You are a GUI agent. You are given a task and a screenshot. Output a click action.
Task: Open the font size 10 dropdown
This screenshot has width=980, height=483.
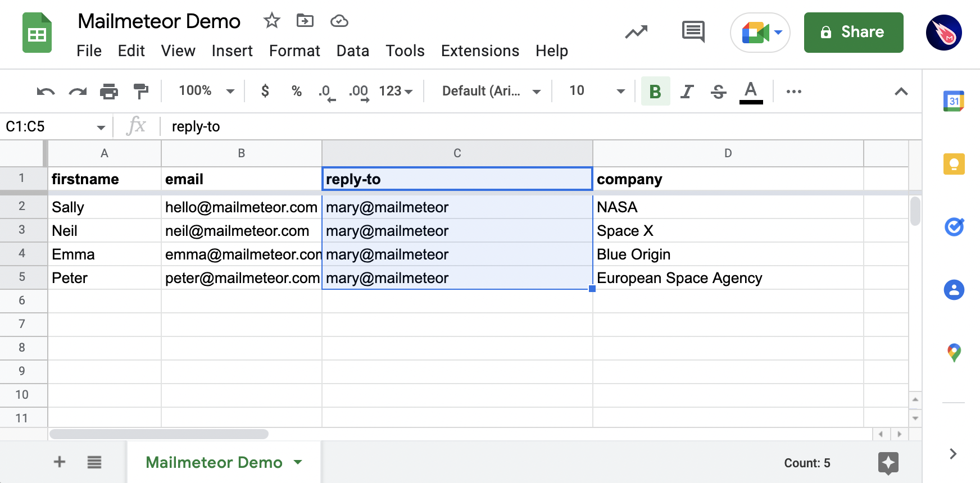596,91
